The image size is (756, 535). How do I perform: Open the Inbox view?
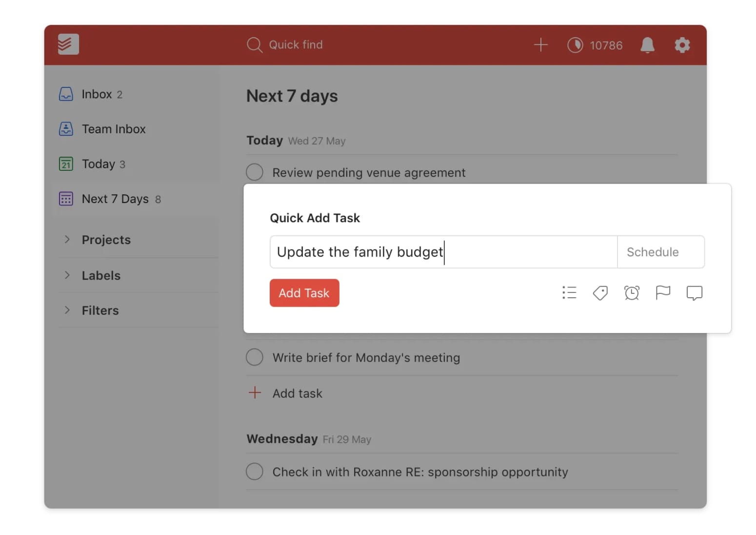click(97, 94)
